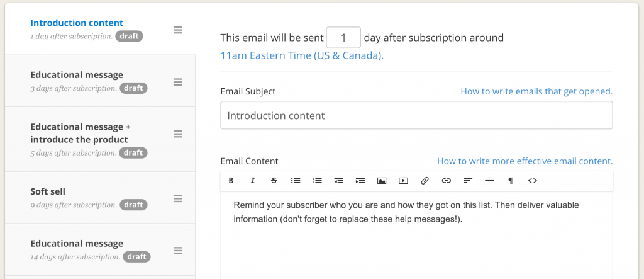Toggle bold formatting in email editor
This screenshot has width=644, height=279.
231,181
